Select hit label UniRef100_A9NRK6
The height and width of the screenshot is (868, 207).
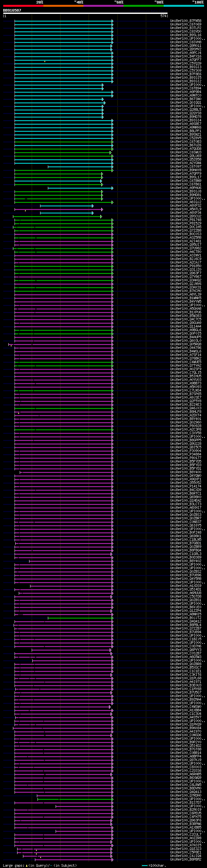(186, 127)
